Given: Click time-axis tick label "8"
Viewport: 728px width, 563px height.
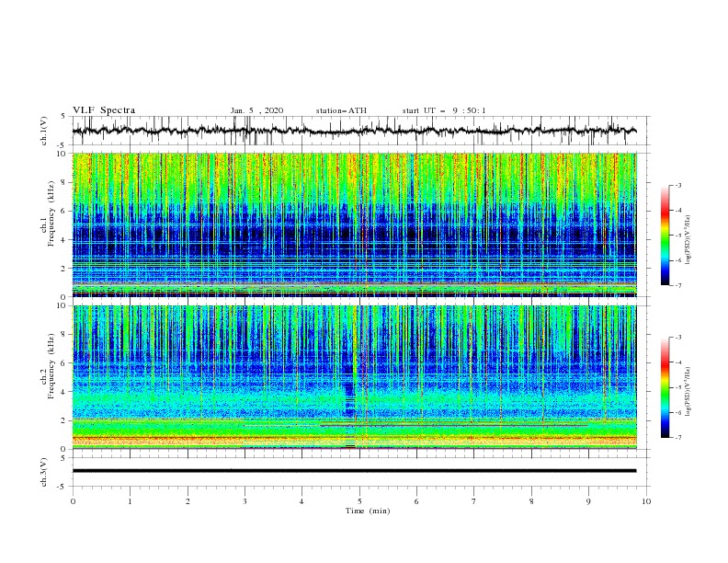Looking at the screenshot, I should pos(531,501).
